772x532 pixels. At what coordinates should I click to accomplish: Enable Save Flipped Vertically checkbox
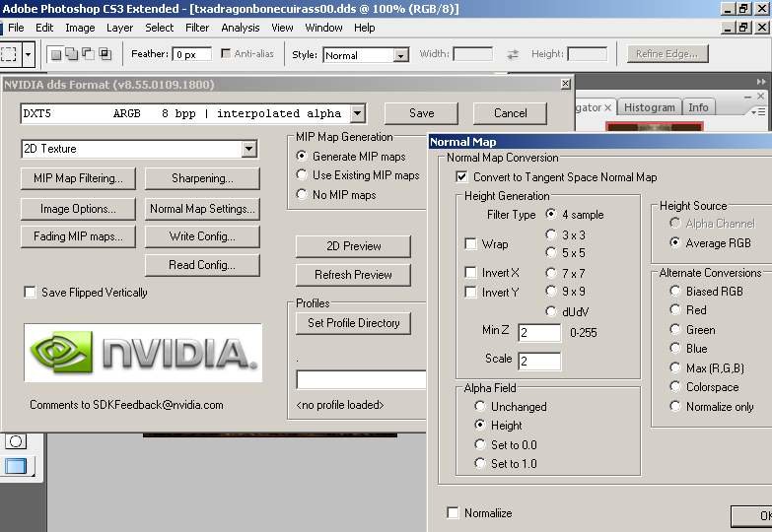tap(30, 293)
